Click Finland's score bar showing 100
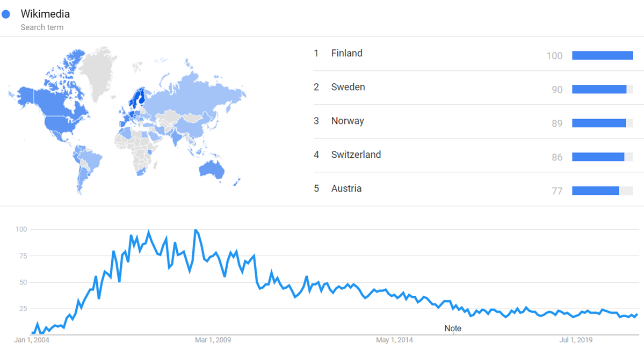644x358 pixels. click(602, 55)
